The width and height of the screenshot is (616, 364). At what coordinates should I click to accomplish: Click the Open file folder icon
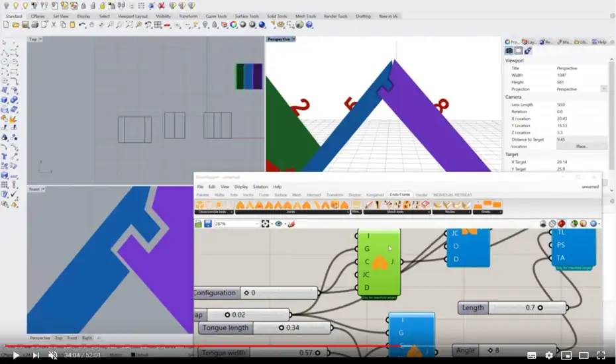[x=16, y=24]
